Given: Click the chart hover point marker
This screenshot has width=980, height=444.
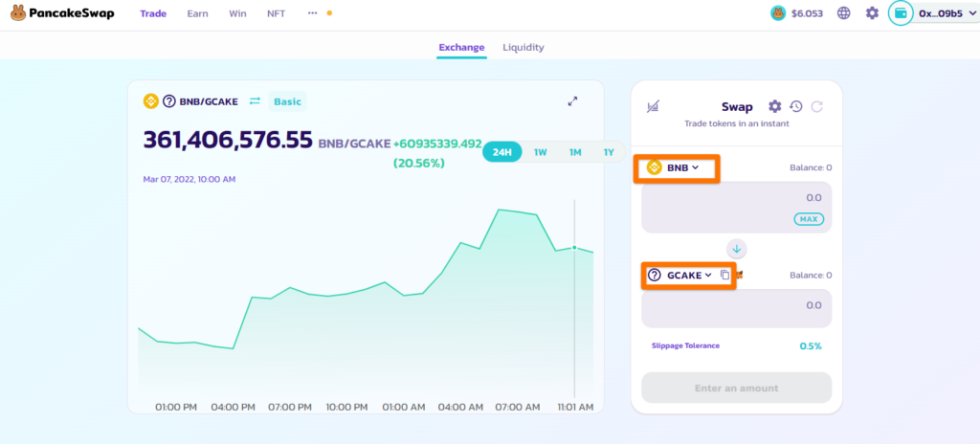Looking at the screenshot, I should coord(574,248).
